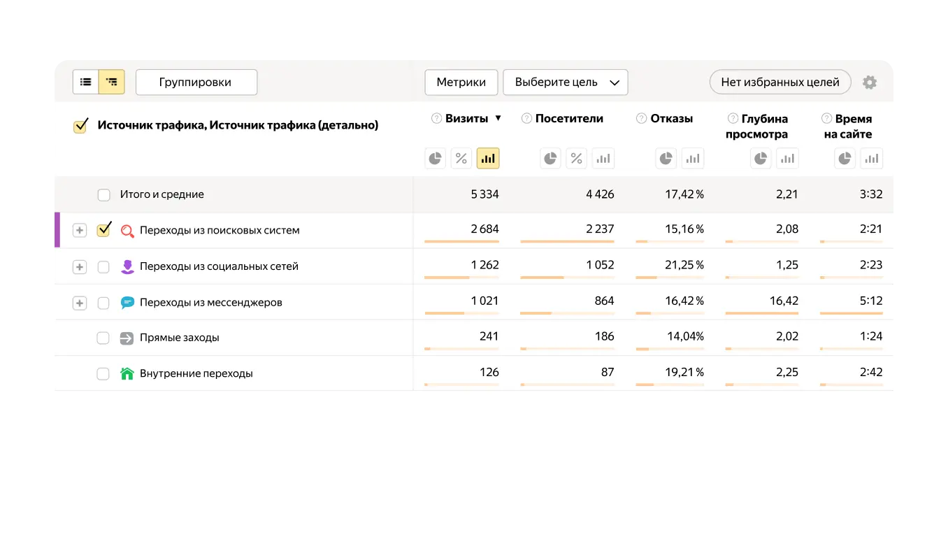Open the settings gear
Image resolution: width=948 pixels, height=560 pixels.
point(870,82)
